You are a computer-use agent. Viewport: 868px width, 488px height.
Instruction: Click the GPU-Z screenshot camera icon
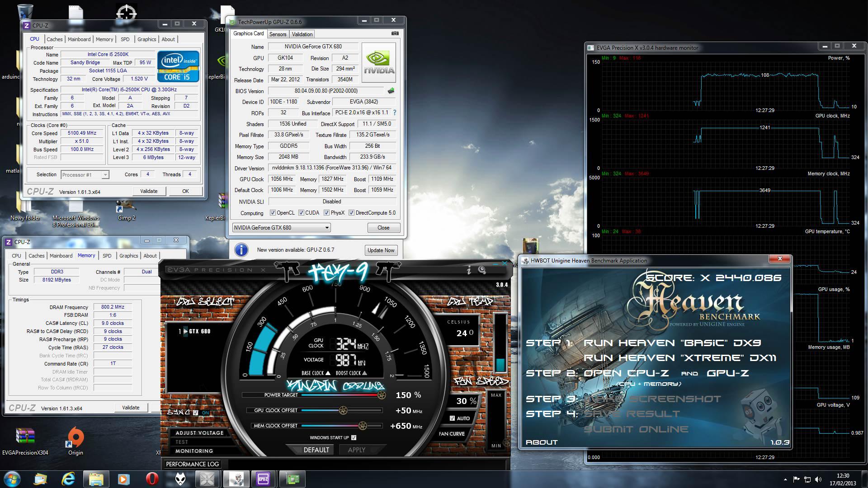[395, 33]
